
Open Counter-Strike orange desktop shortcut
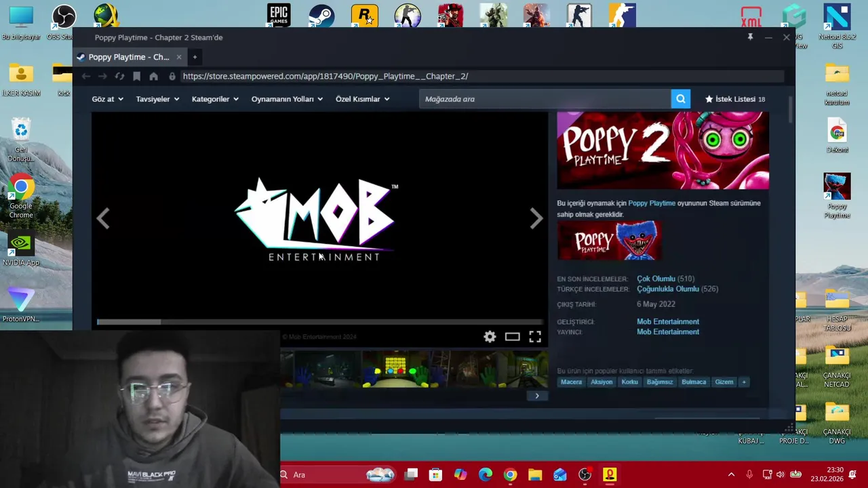(x=622, y=16)
